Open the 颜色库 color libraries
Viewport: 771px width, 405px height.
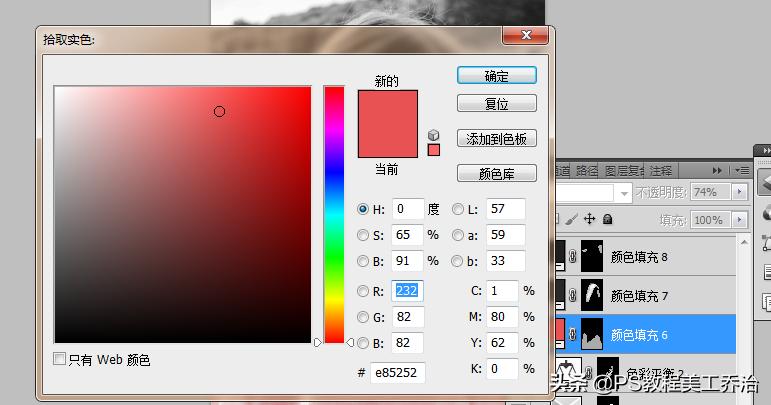[497, 174]
